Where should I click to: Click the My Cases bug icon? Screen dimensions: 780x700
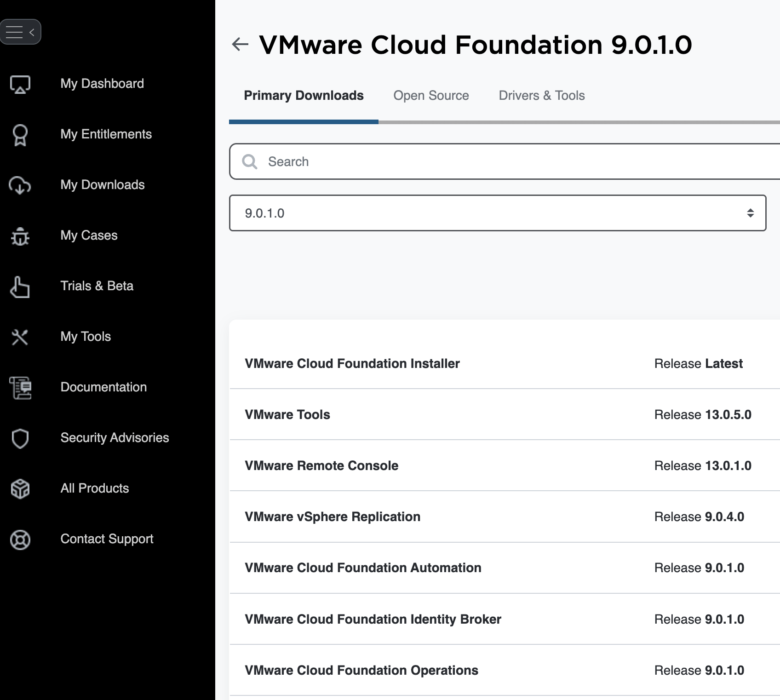tap(20, 236)
